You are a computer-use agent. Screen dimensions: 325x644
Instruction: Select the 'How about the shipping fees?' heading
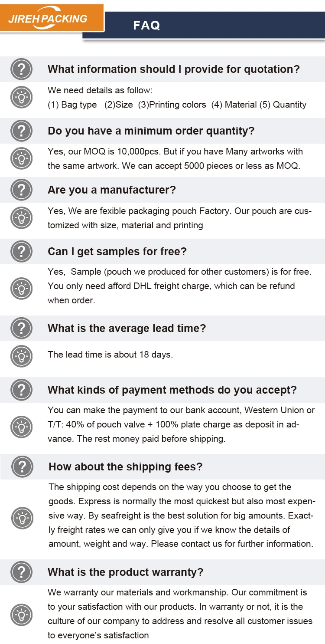(x=126, y=467)
